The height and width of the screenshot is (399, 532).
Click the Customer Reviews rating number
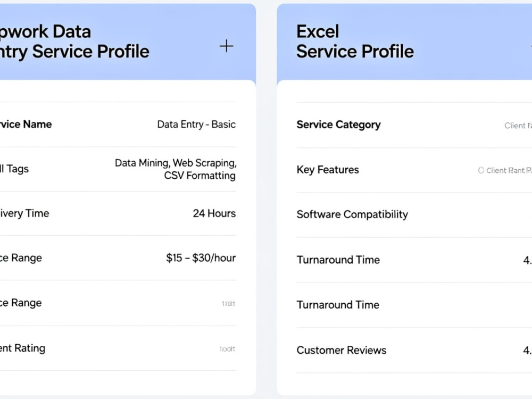pos(527,350)
